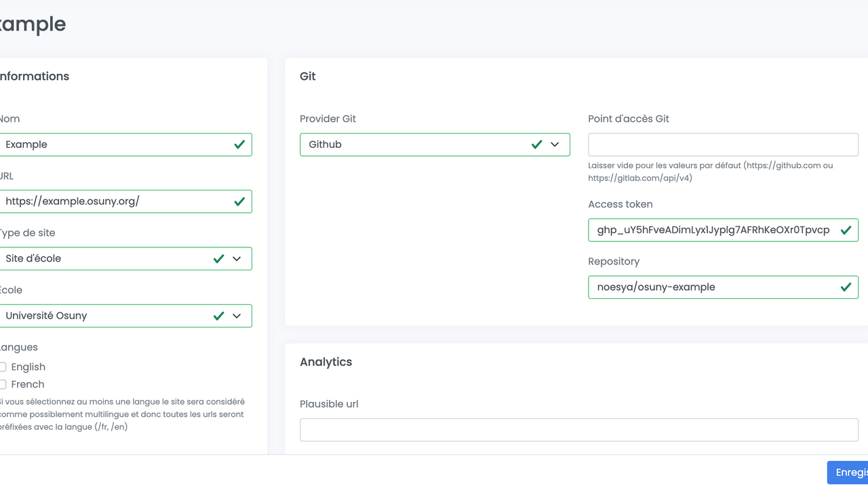Click the French label text
Image resolution: width=868 pixels, height=488 pixels.
[28, 384]
